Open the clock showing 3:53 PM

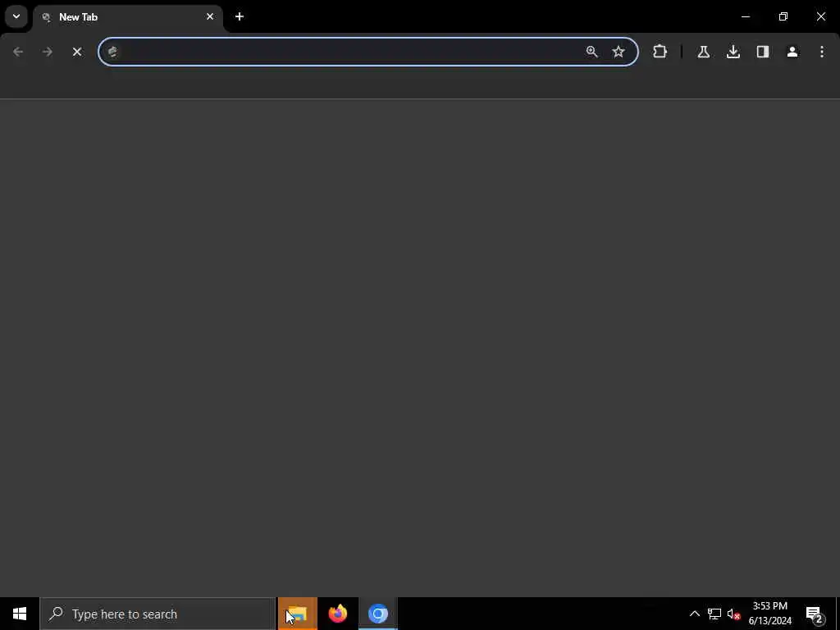(x=769, y=614)
